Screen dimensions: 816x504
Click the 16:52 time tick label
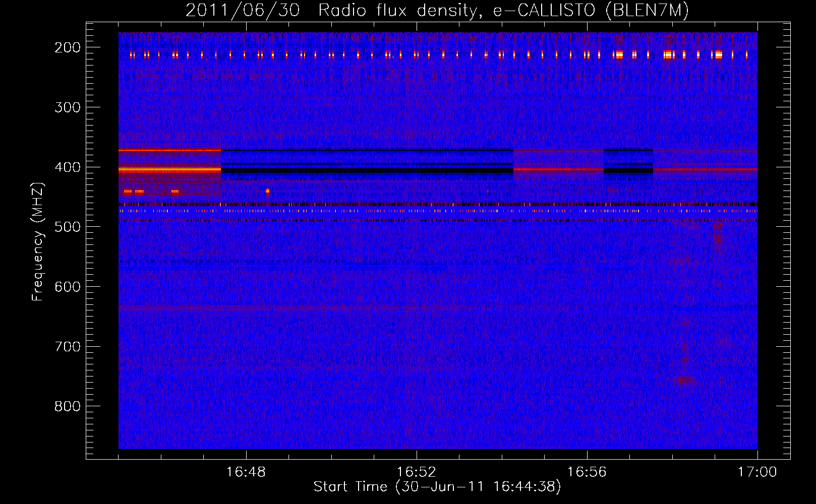(x=416, y=472)
